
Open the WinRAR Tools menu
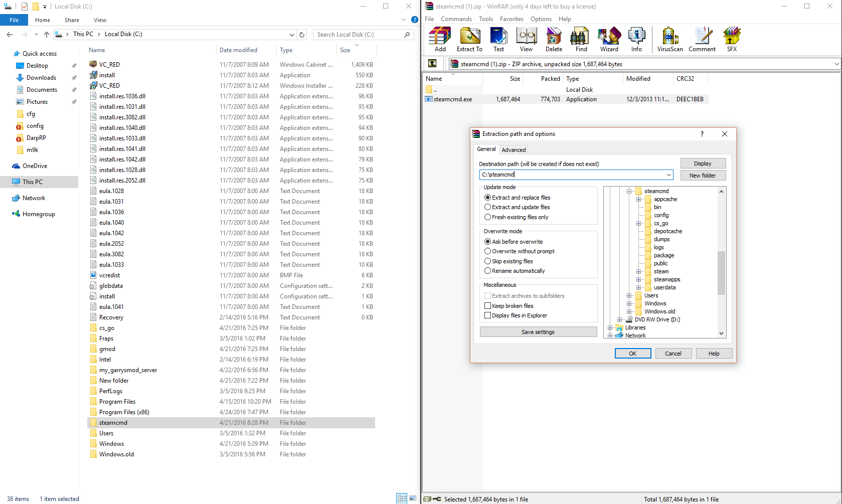tap(486, 19)
